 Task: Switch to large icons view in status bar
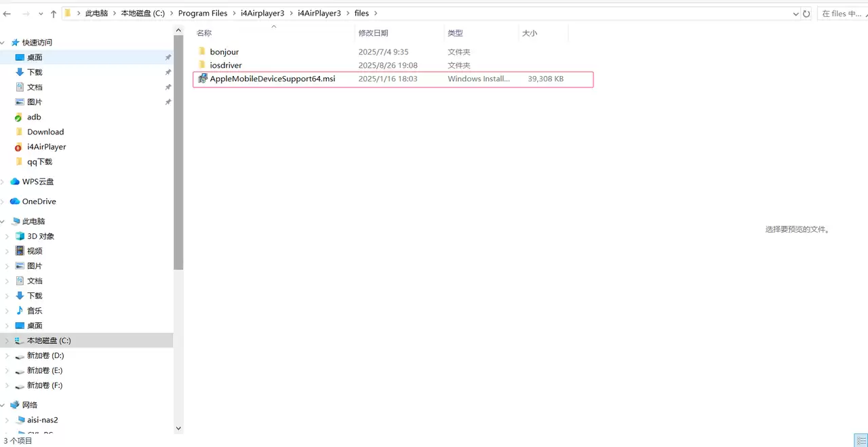tap(861, 441)
